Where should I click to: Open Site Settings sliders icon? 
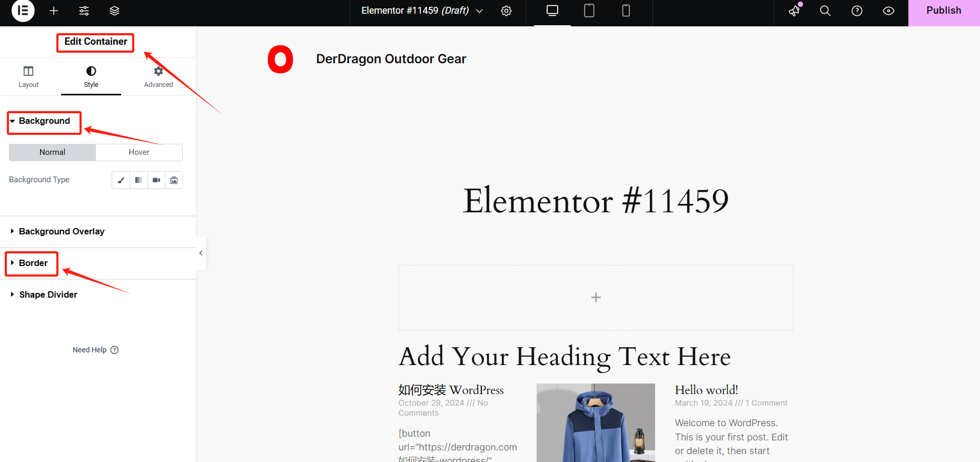tap(84, 11)
